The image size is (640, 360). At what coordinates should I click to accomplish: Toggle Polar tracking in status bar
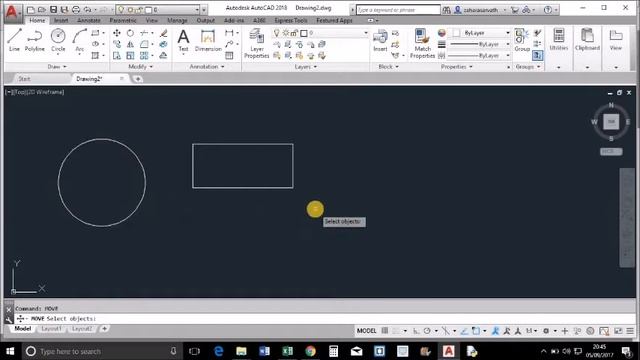coord(427,331)
